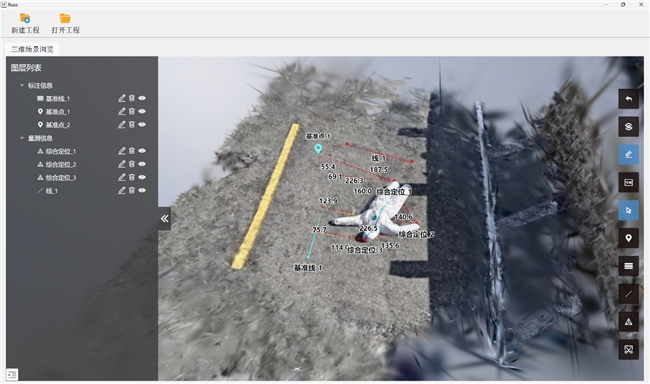Open a project via 打开工程
650x384 pixels.
pyautogui.click(x=65, y=23)
